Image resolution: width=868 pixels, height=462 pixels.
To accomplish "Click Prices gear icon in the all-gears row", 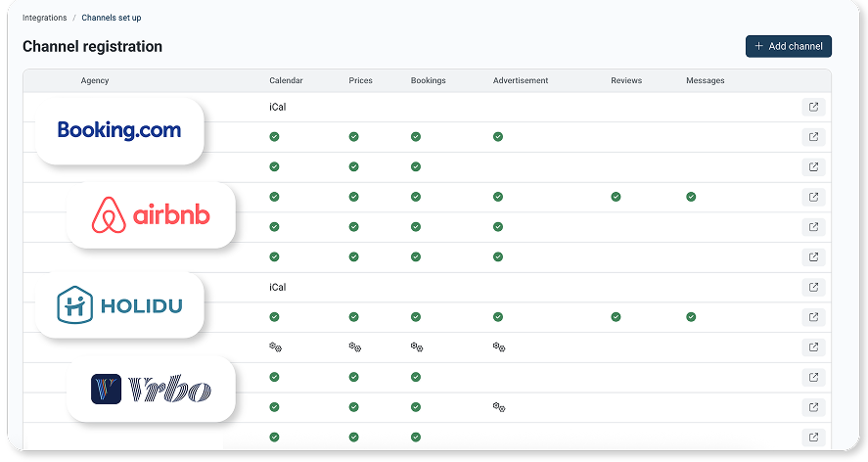I will pos(355,347).
